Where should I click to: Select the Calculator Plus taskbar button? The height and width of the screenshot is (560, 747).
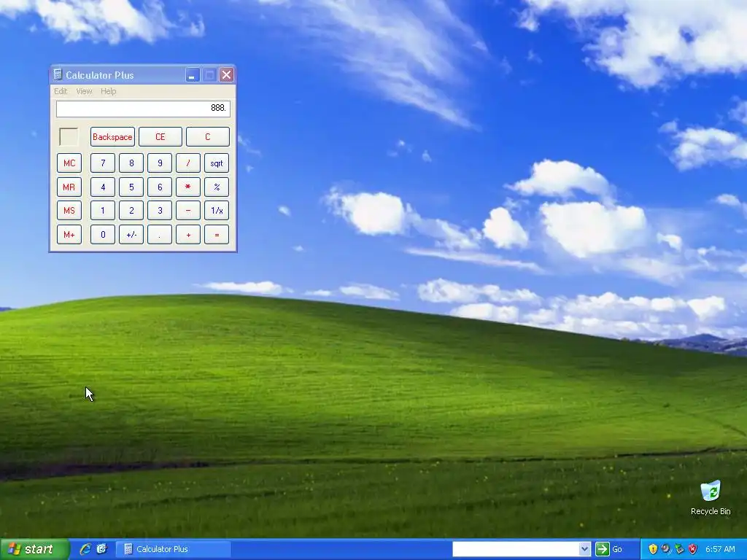coord(174,549)
